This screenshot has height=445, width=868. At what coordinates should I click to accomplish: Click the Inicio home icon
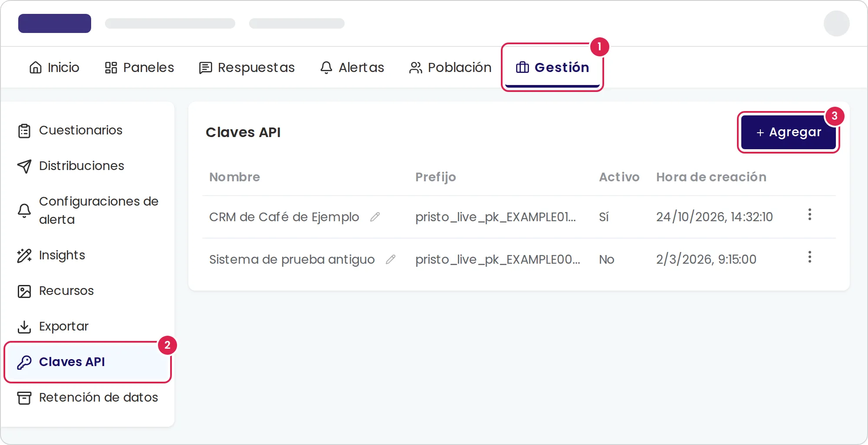(x=36, y=68)
